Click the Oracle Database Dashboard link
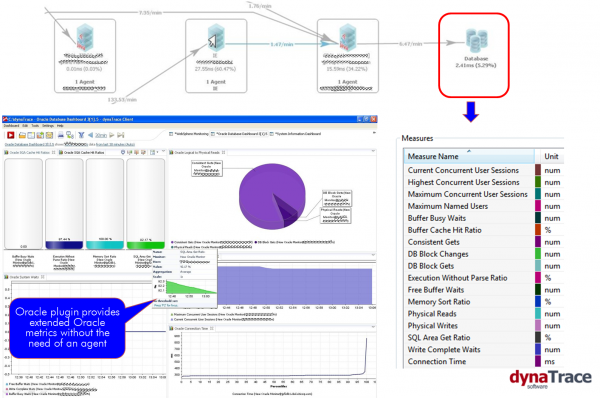Image resolution: width=600 pixels, height=398 pixels. pyautogui.click(x=29, y=144)
